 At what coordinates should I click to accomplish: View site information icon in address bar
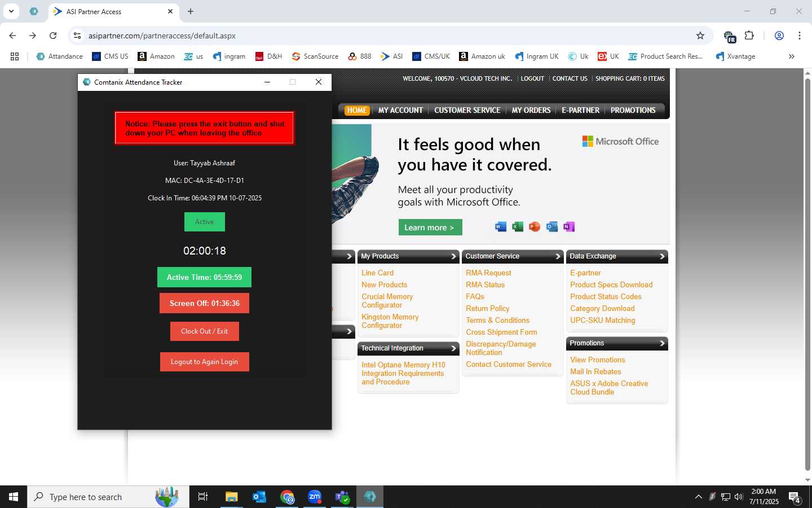point(77,36)
